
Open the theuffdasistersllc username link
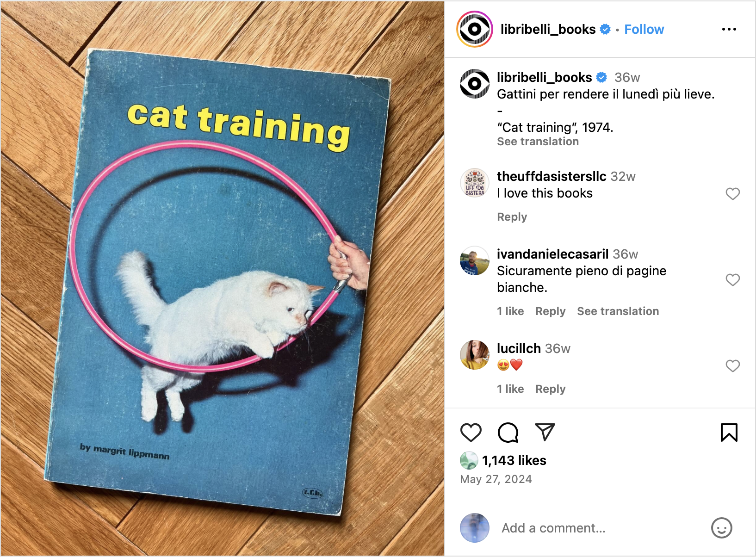tap(552, 176)
